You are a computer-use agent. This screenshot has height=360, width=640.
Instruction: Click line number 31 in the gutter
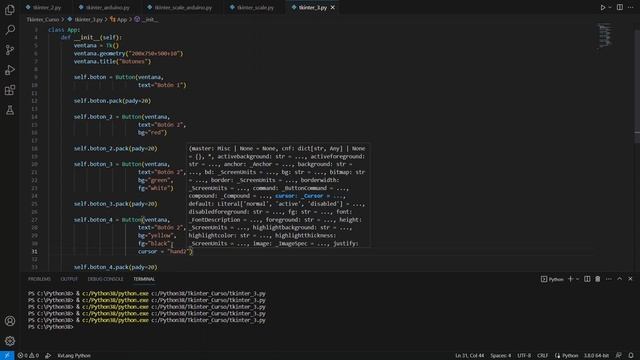[x=35, y=251]
